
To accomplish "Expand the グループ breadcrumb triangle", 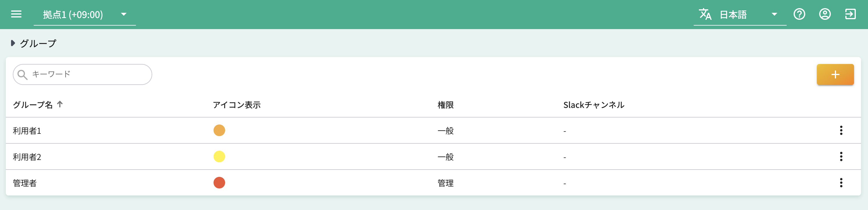I will [x=13, y=43].
